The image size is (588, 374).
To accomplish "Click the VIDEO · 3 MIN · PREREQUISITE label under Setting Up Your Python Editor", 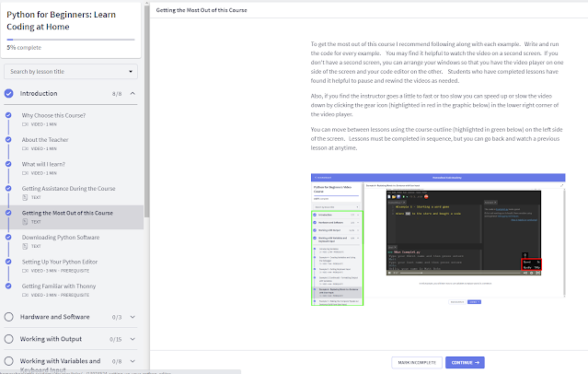I will click(x=60, y=271).
